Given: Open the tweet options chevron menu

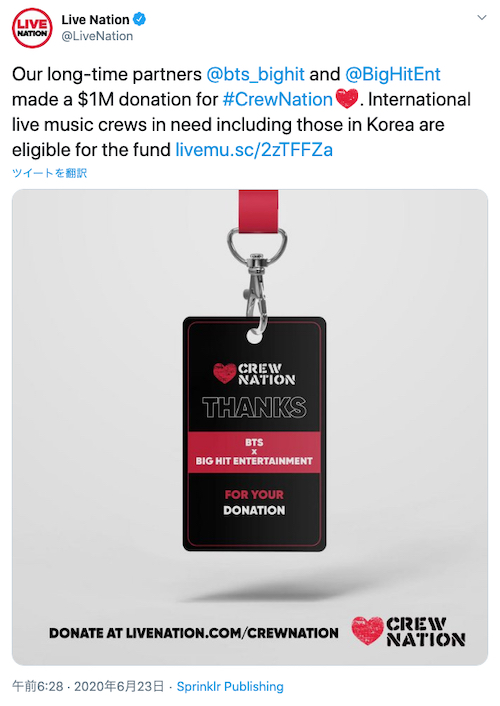Looking at the screenshot, I should [482, 18].
